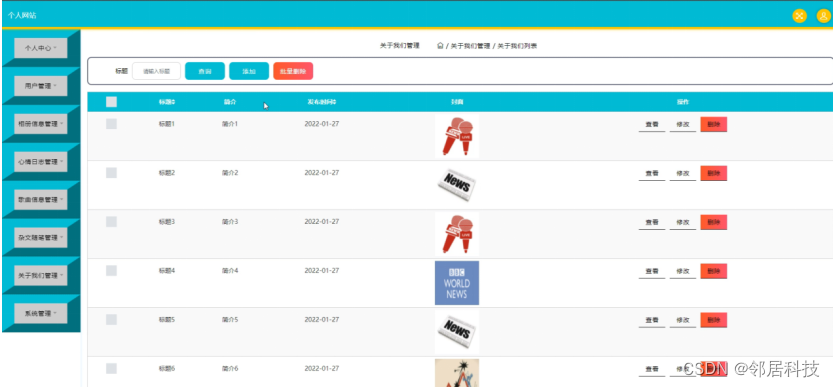This screenshot has height=387, width=835.
Task: Expand the 杂文随笔管理 sidebar menu
Action: tap(40, 237)
